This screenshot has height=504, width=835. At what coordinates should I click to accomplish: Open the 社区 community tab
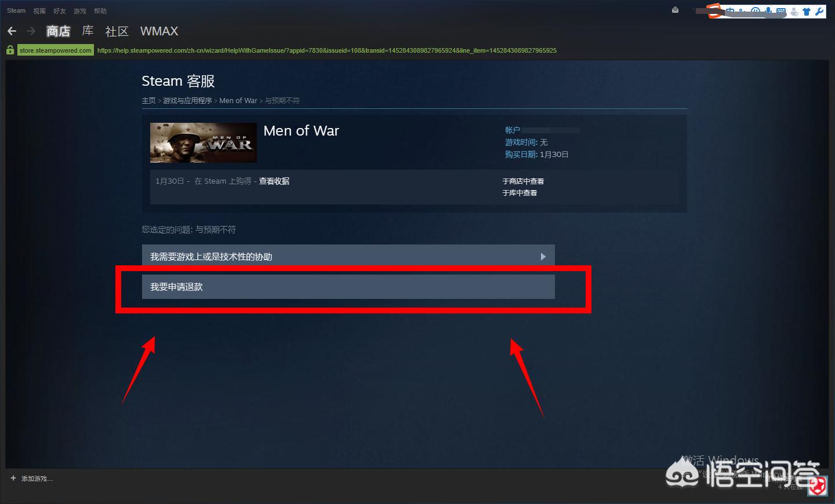pos(117,31)
